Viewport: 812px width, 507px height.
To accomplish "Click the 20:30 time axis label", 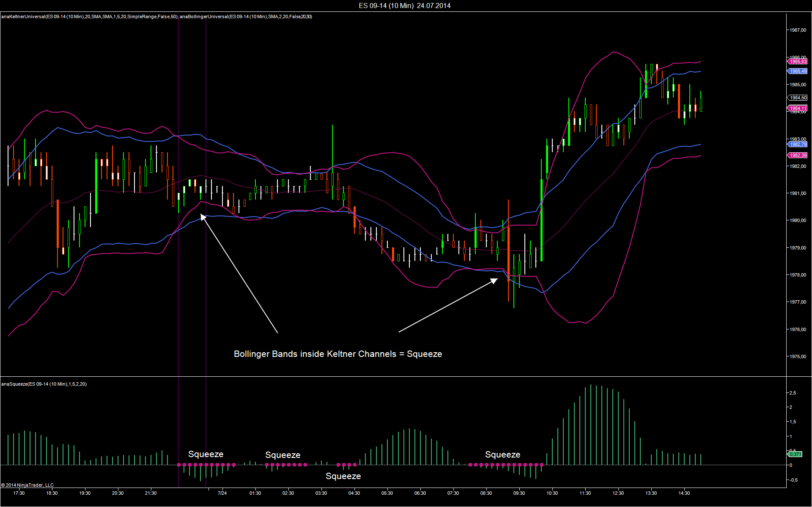I will 118,493.
